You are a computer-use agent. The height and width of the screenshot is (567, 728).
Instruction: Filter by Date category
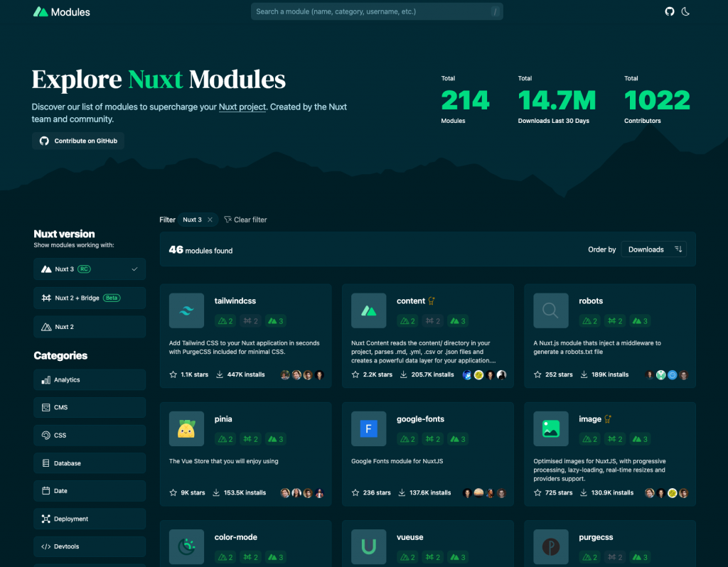pyautogui.click(x=90, y=491)
